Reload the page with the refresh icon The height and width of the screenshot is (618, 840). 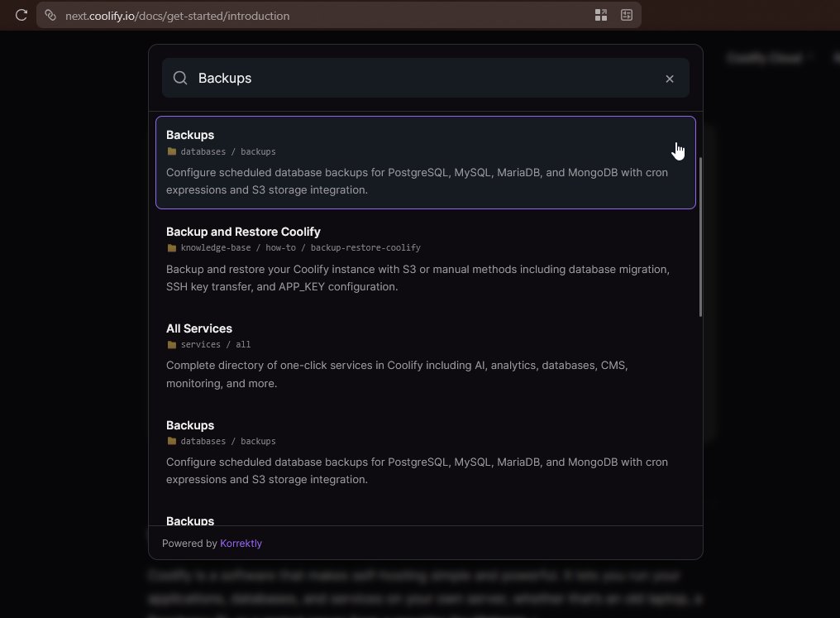(21, 15)
